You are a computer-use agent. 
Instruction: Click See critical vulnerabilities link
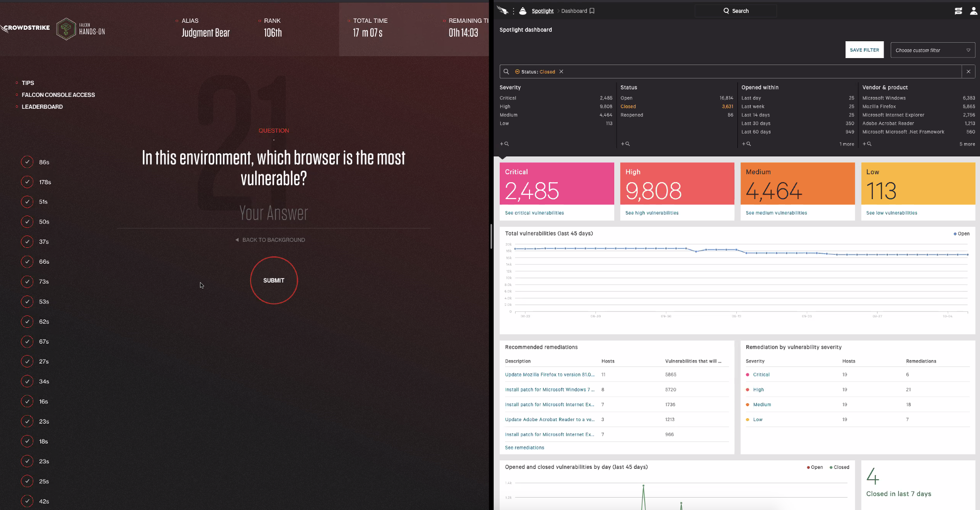click(x=534, y=213)
